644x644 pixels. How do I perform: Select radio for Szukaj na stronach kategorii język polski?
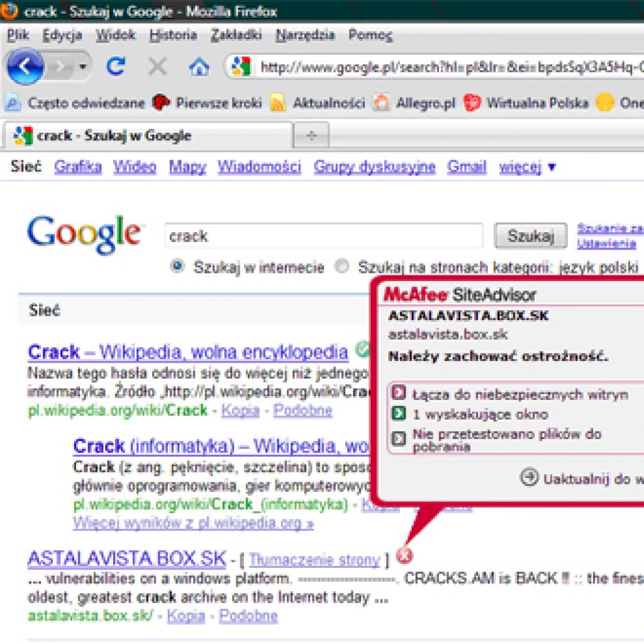341,266
